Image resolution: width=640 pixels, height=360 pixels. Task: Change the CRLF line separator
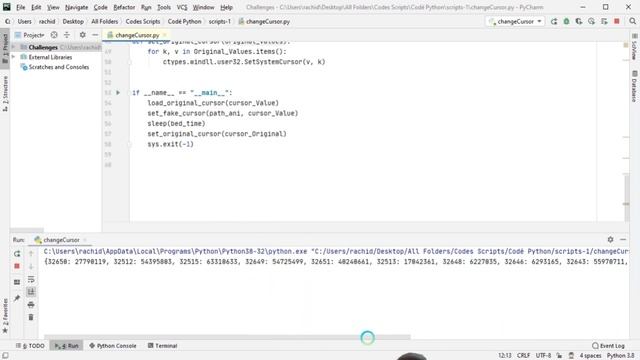click(523, 356)
